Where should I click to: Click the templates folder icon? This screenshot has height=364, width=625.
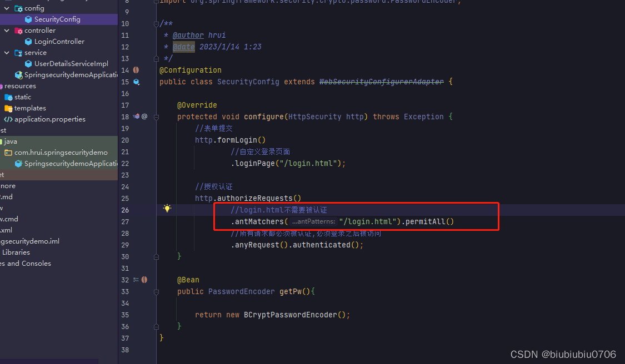point(8,108)
